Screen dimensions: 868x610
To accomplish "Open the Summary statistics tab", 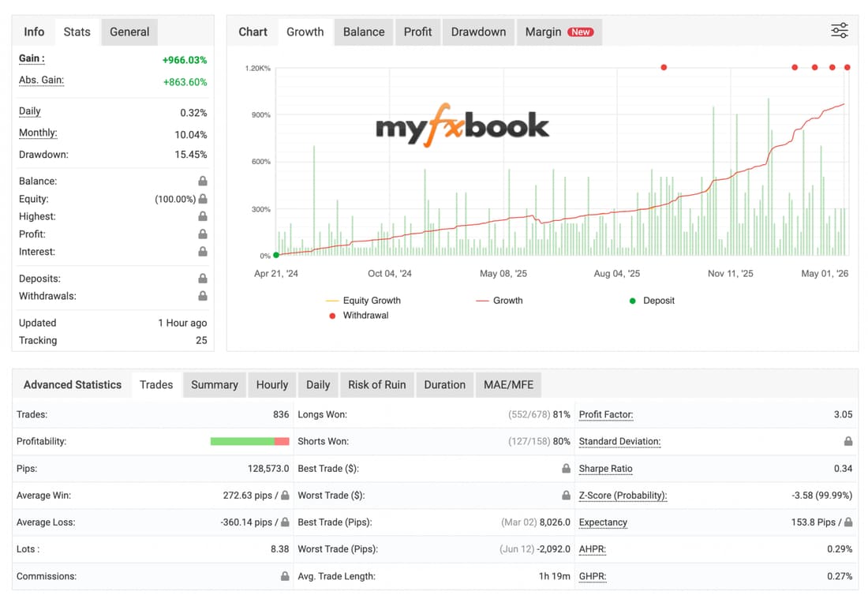I will click(x=214, y=385).
